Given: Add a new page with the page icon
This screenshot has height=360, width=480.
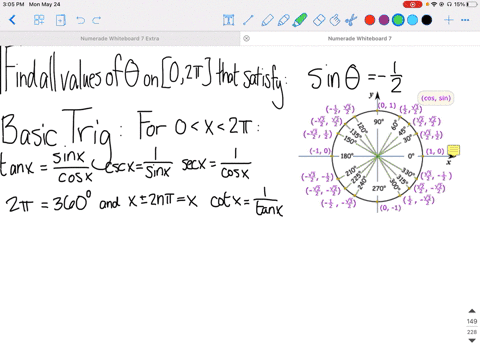Looking at the screenshot, I should 60,20.
